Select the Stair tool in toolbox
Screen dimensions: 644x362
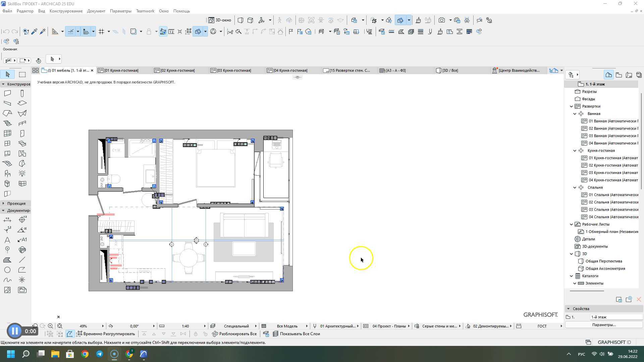point(7,123)
